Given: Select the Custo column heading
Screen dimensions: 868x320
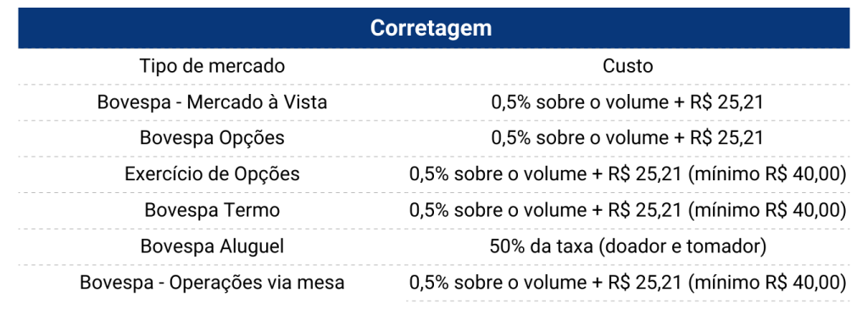Looking at the screenshot, I should [x=628, y=66].
